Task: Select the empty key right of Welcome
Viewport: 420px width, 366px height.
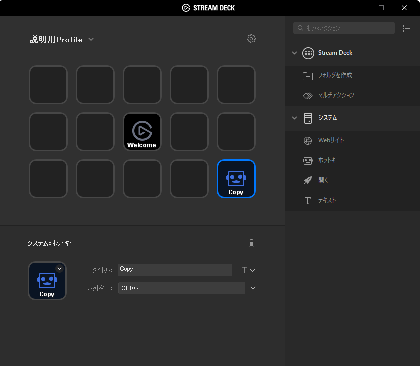Action: tap(189, 132)
